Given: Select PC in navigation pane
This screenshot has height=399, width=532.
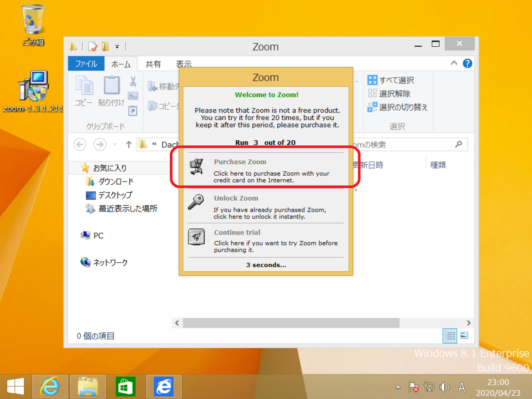Looking at the screenshot, I should (92, 236).
